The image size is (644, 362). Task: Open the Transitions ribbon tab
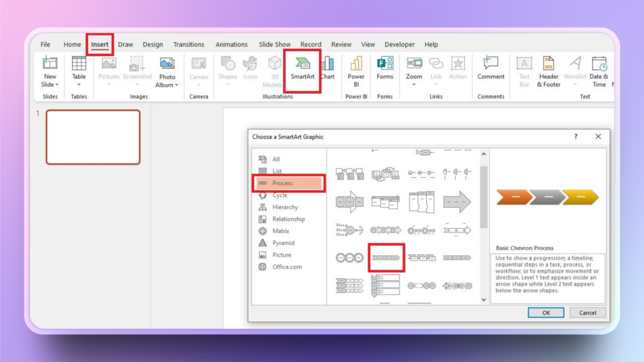tap(189, 45)
